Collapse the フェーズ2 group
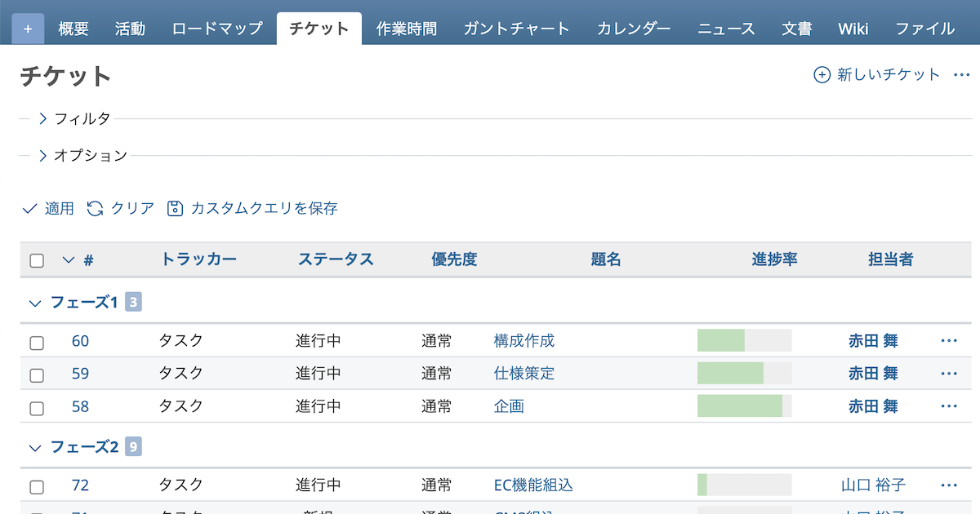The height and width of the screenshot is (514, 980). point(34,448)
